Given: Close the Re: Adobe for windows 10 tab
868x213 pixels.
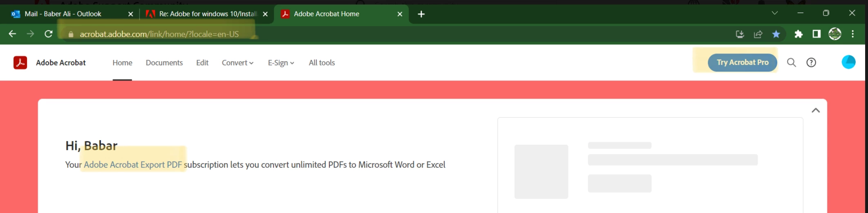Looking at the screenshot, I should point(265,14).
